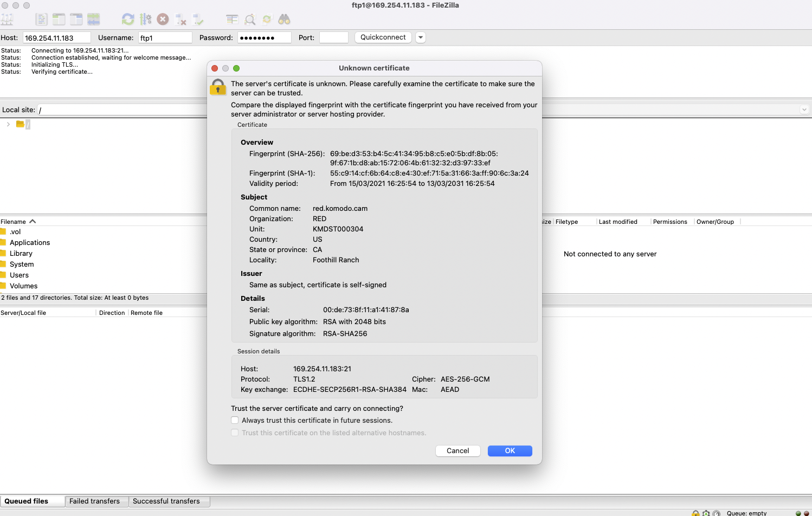Toggle the Filename column sort arrow
The width and height of the screenshot is (812, 516).
click(x=33, y=221)
